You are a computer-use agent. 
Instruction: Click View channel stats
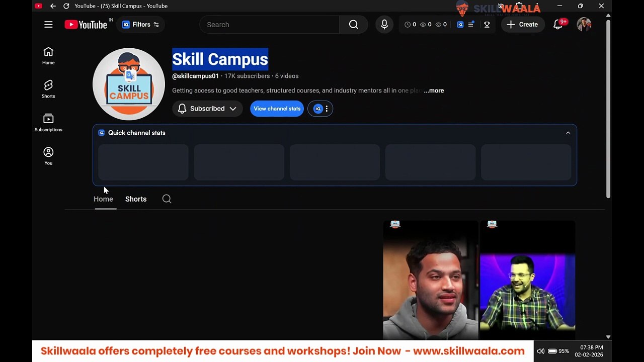[x=277, y=109]
